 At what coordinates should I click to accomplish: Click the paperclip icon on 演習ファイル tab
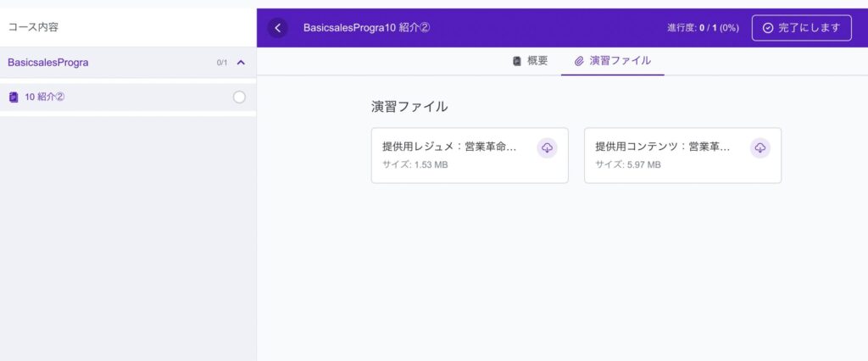579,61
